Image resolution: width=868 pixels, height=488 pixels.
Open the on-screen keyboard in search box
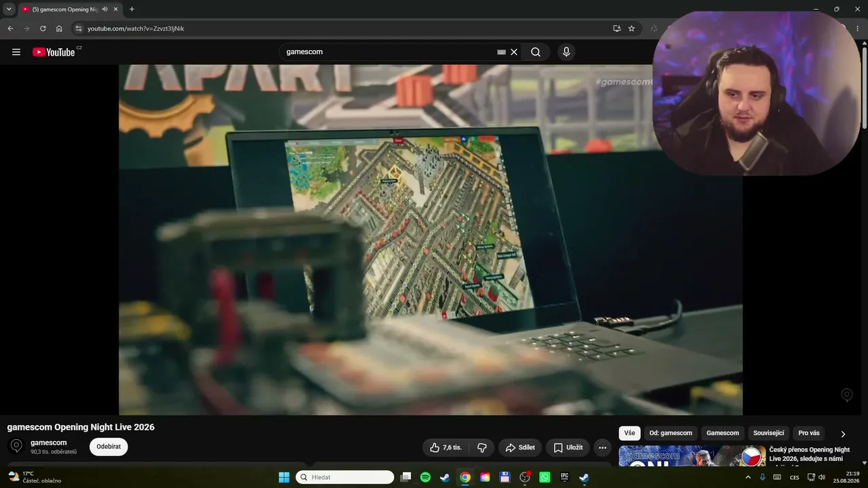click(x=501, y=52)
